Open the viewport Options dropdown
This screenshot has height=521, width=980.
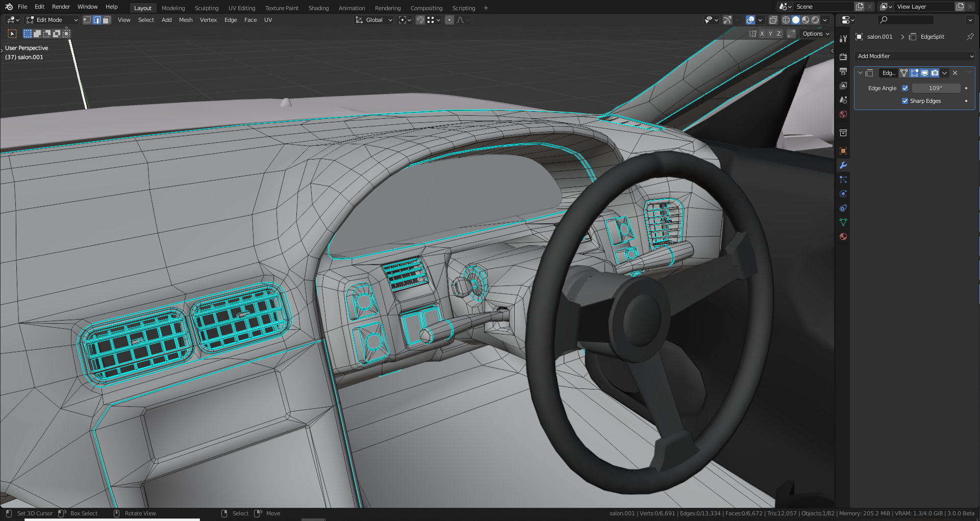pos(816,34)
